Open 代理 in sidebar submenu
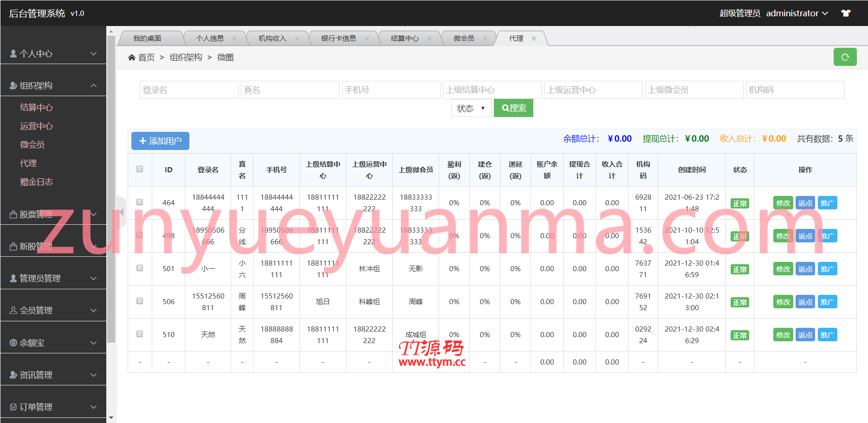 pyautogui.click(x=28, y=163)
